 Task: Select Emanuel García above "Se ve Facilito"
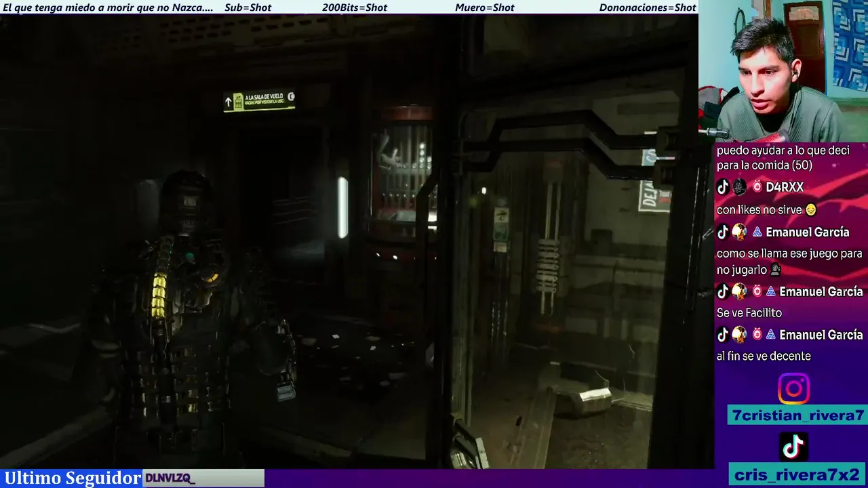[821, 291]
